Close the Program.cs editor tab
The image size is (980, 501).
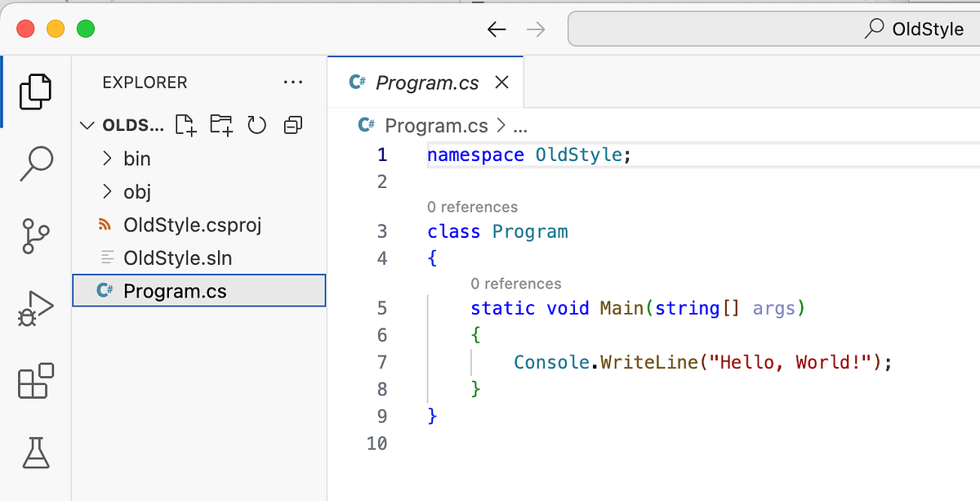(502, 83)
